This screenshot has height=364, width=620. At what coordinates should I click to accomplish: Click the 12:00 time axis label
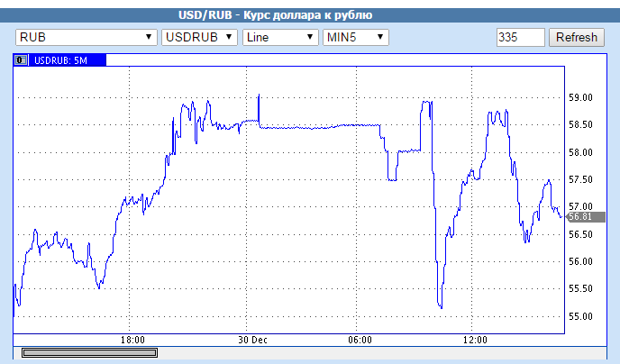[x=474, y=340]
